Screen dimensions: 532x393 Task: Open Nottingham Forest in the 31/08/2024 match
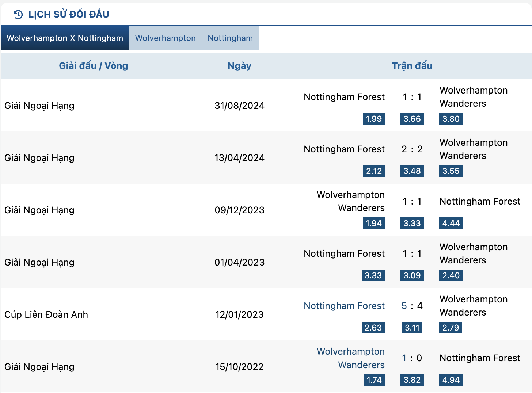pos(344,97)
